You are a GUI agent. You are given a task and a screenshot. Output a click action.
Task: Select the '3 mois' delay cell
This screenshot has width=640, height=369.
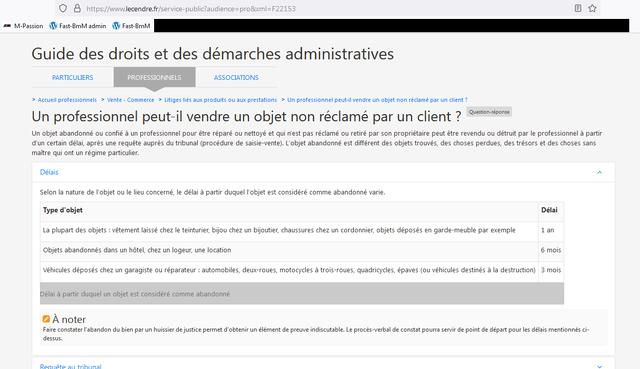(551, 270)
